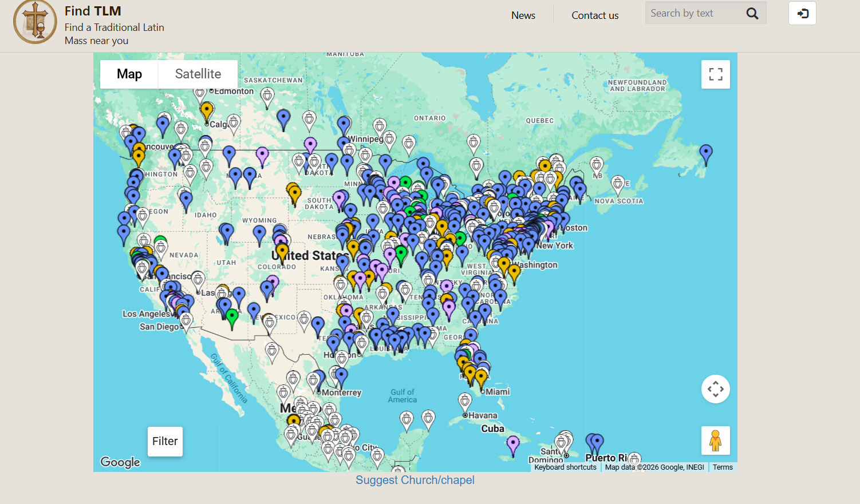This screenshot has width=860, height=504.
Task: Select the purple pin south of Cuba
Action: click(x=513, y=446)
